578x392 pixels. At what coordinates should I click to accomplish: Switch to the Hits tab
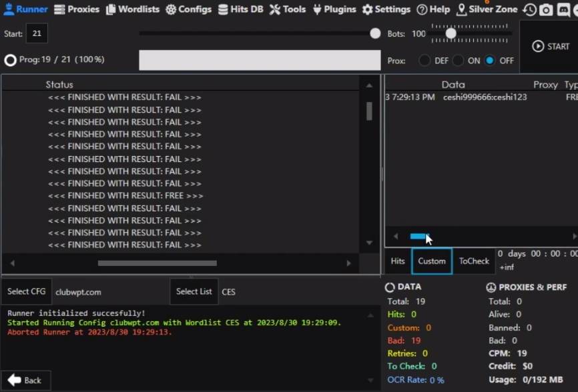coord(398,261)
